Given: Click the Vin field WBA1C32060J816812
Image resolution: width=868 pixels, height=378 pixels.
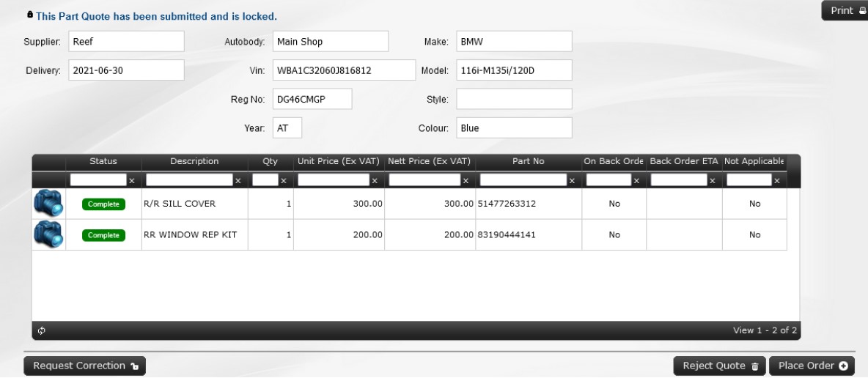Looking at the screenshot, I should (x=344, y=70).
